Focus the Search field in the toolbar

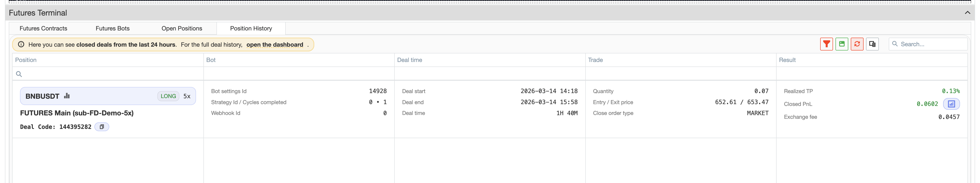pyautogui.click(x=932, y=44)
